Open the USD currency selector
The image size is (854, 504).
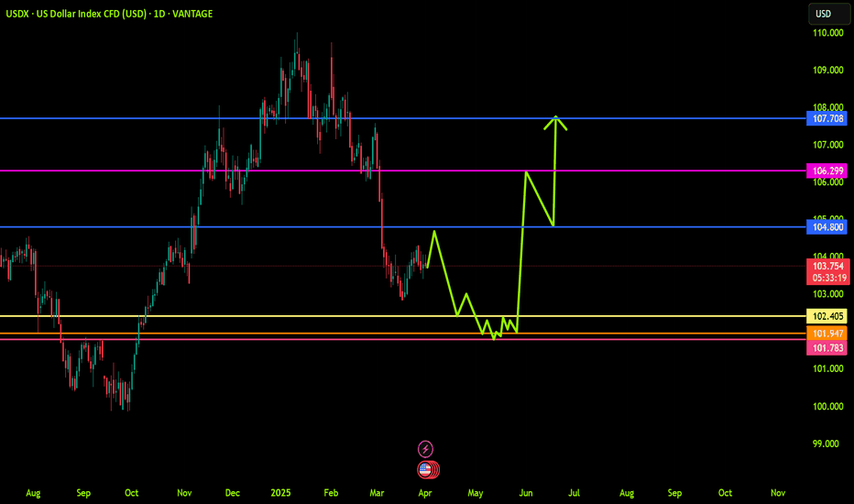pos(829,14)
